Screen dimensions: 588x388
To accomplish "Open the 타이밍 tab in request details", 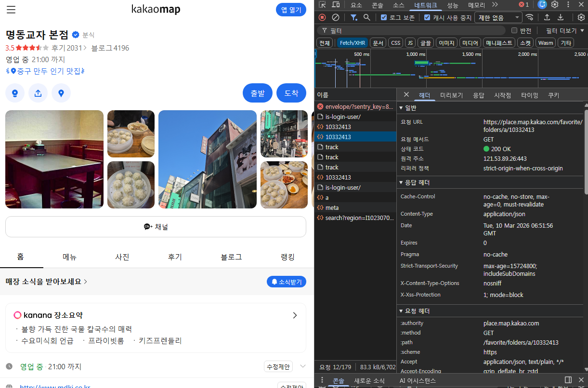I will coord(529,95).
